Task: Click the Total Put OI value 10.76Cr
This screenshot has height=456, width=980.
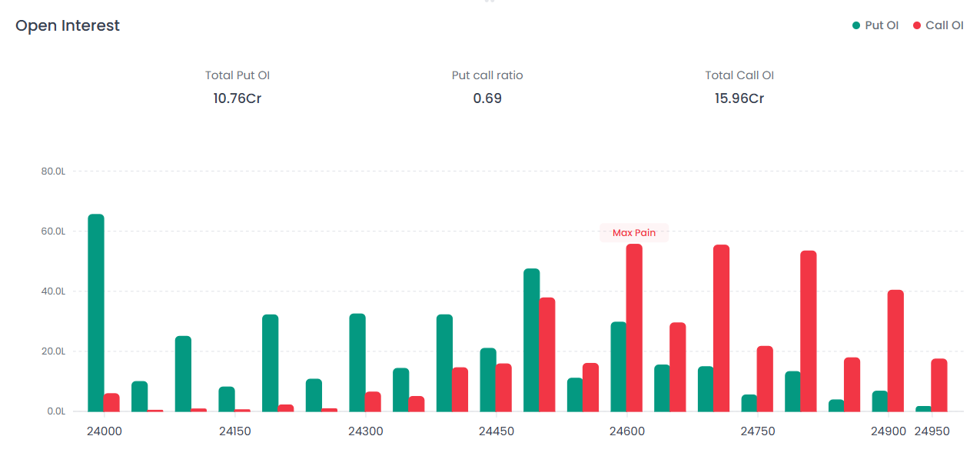Action: click(x=238, y=98)
